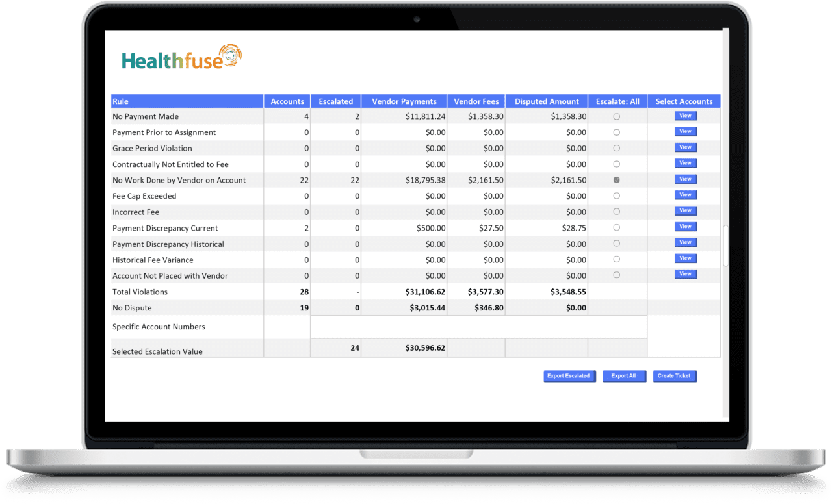Select escalate radio for No Payment Made
The image size is (832, 504).
click(x=617, y=117)
